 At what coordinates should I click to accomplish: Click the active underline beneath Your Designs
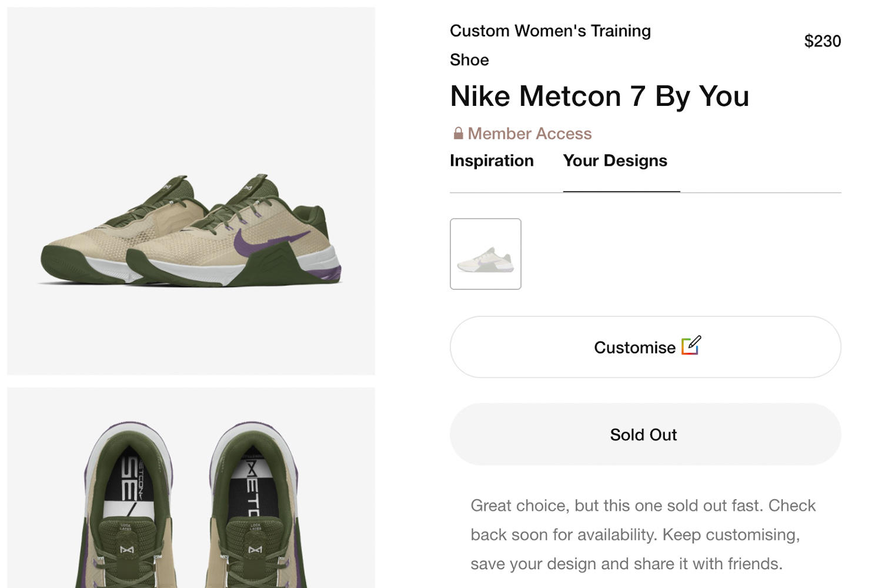coord(621,191)
